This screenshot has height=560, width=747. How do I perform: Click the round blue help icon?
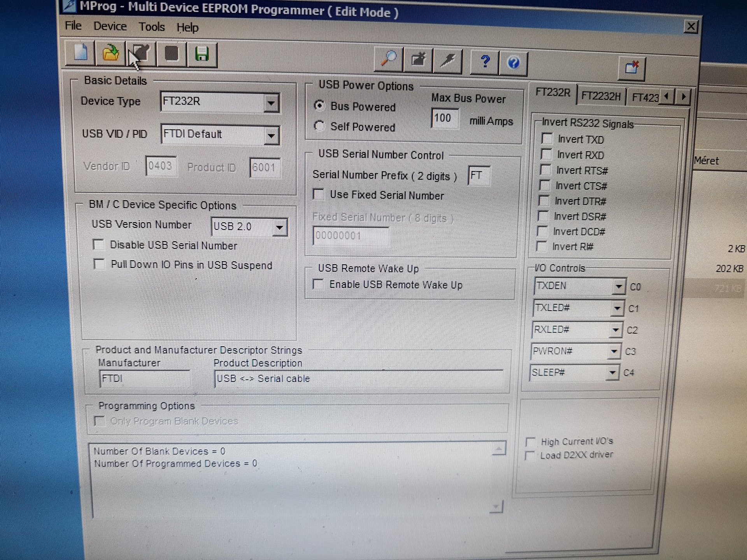tap(514, 63)
